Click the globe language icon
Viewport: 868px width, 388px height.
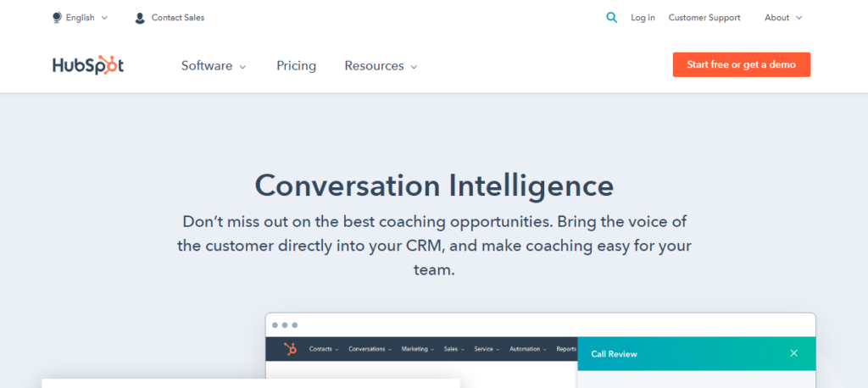pos(57,17)
